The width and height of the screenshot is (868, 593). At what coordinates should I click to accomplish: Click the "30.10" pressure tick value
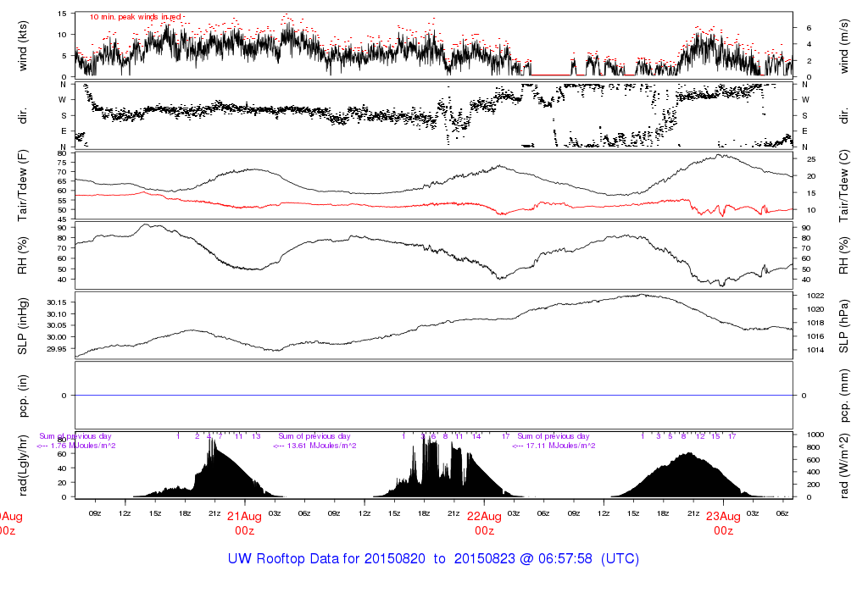click(57, 314)
